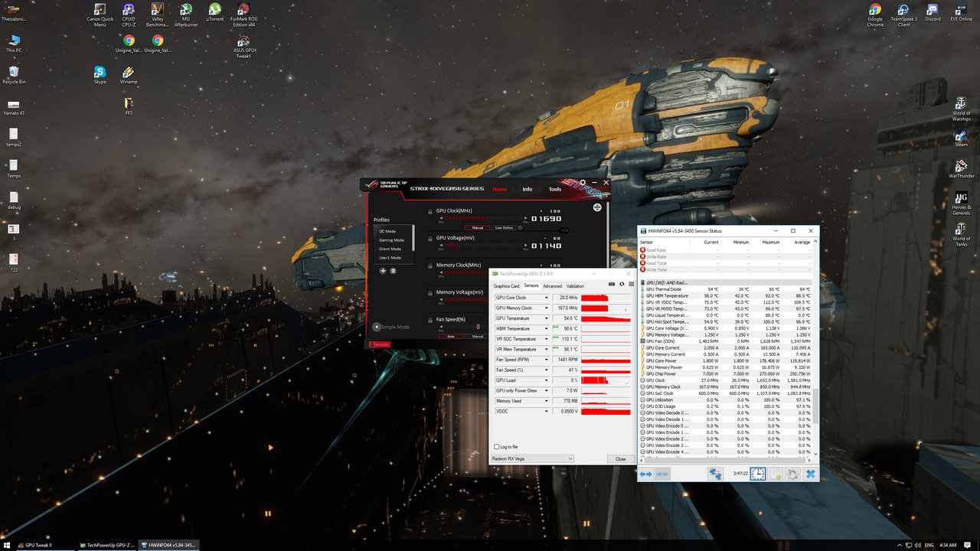The image size is (980, 551).
Task: Choose Manual mode under GPU Clock
Action: 477,227
